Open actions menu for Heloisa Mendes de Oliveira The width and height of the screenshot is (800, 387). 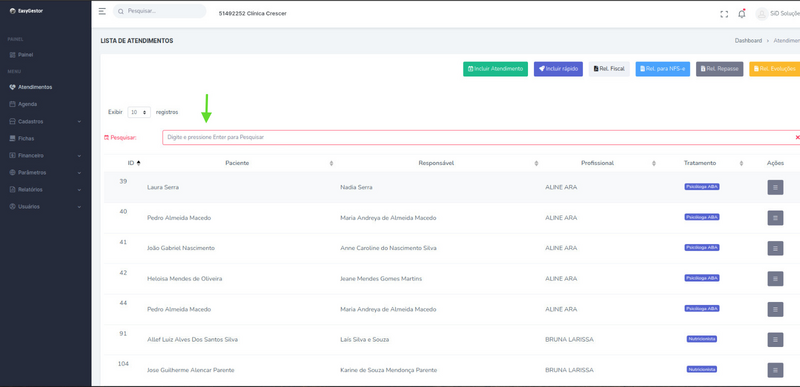pos(775,278)
